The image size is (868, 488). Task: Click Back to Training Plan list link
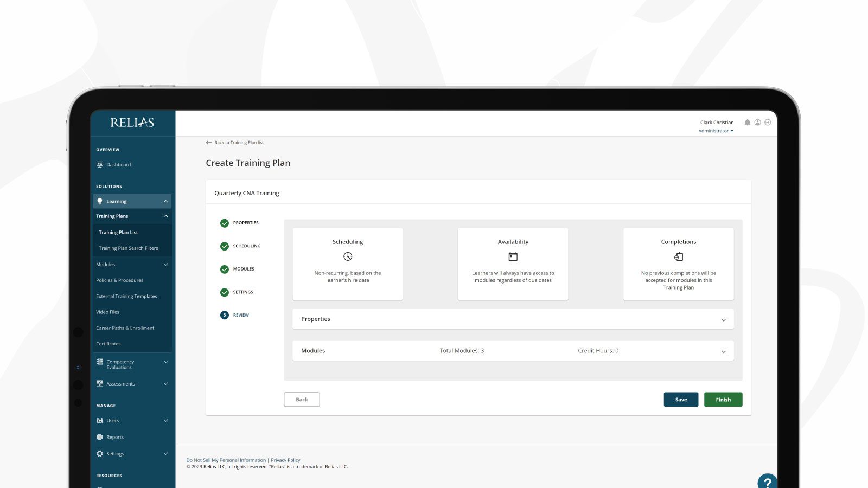click(x=239, y=143)
